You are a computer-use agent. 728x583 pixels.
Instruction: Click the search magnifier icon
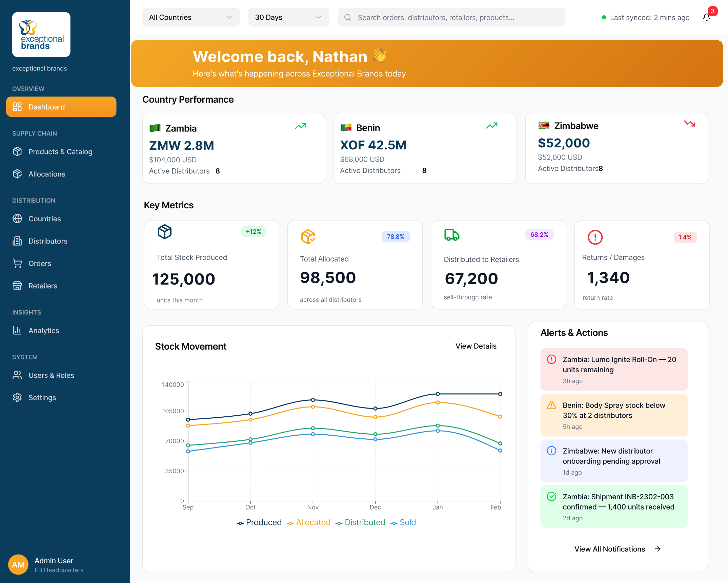[348, 17]
